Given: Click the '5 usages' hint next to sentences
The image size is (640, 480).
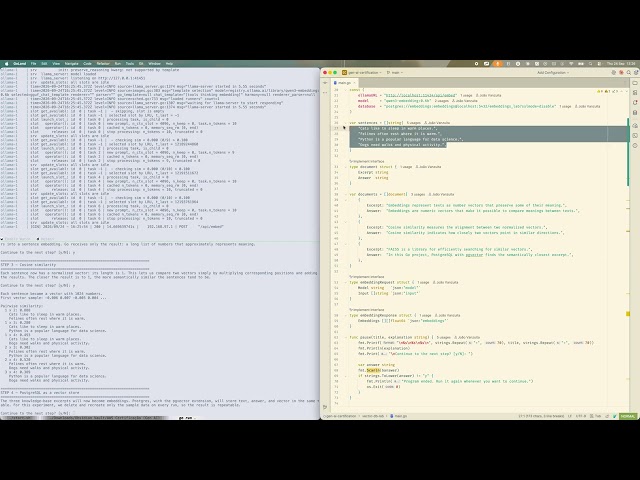Looking at the screenshot, I should click(414, 122).
